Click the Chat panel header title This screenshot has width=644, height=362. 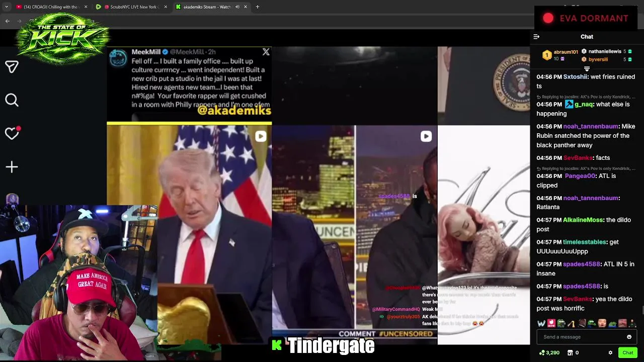pyautogui.click(x=587, y=37)
